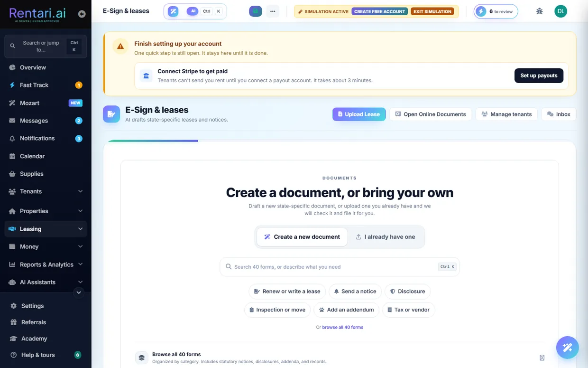Click the Disclosure chip
This screenshot has height=368, width=588.
[x=407, y=292]
